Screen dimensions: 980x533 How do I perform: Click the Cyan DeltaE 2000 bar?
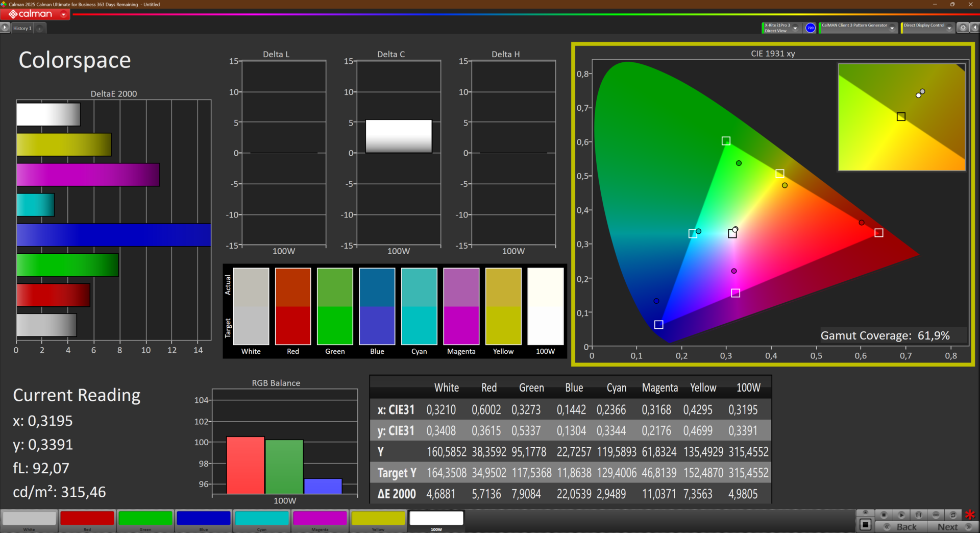pos(35,205)
